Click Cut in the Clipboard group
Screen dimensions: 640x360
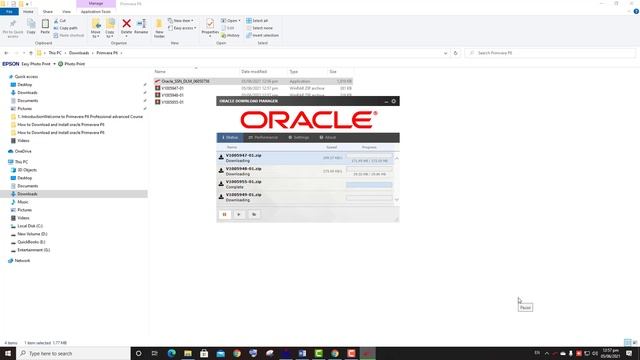[60, 20]
